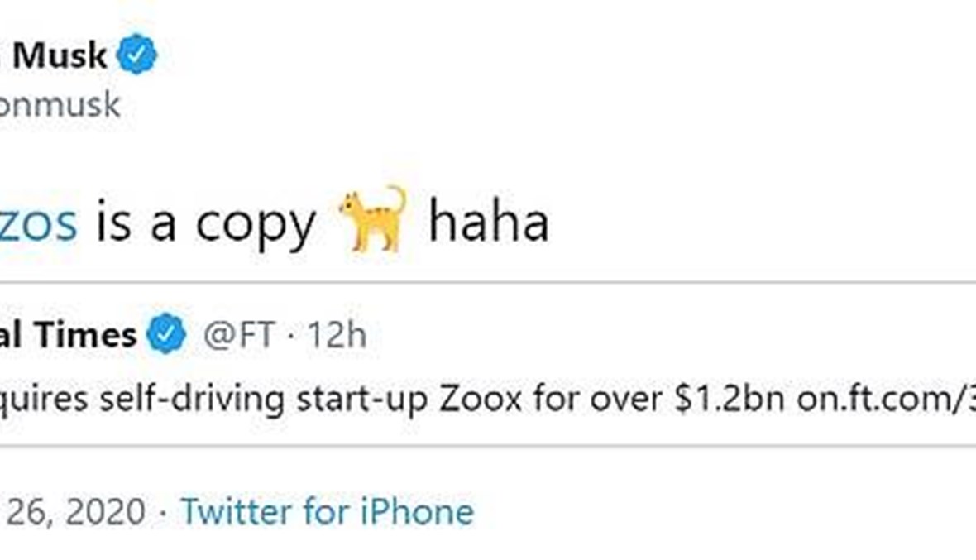Open the Musk profile display name
The image size is (976, 560).
point(60,56)
